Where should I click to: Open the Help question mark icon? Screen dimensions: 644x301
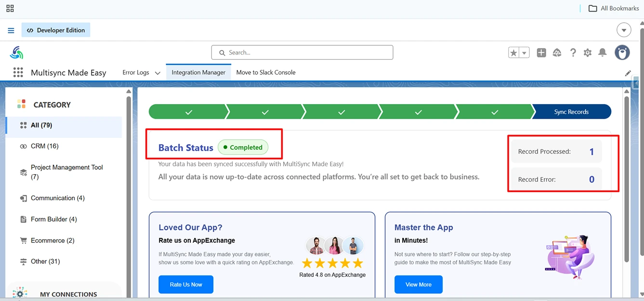(x=573, y=53)
